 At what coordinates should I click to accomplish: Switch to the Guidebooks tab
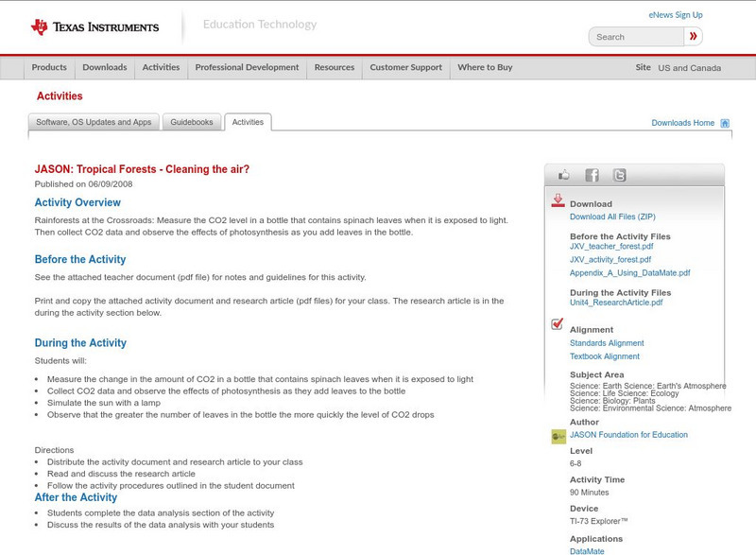(x=192, y=122)
